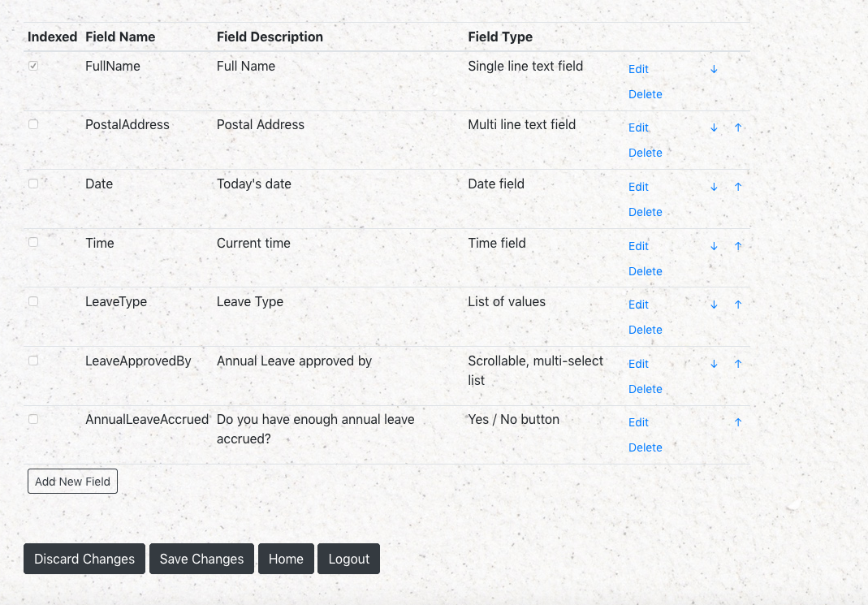The height and width of the screenshot is (605, 868).
Task: Toggle Indexed checkbox for PostalAddress
Action: pyautogui.click(x=33, y=124)
